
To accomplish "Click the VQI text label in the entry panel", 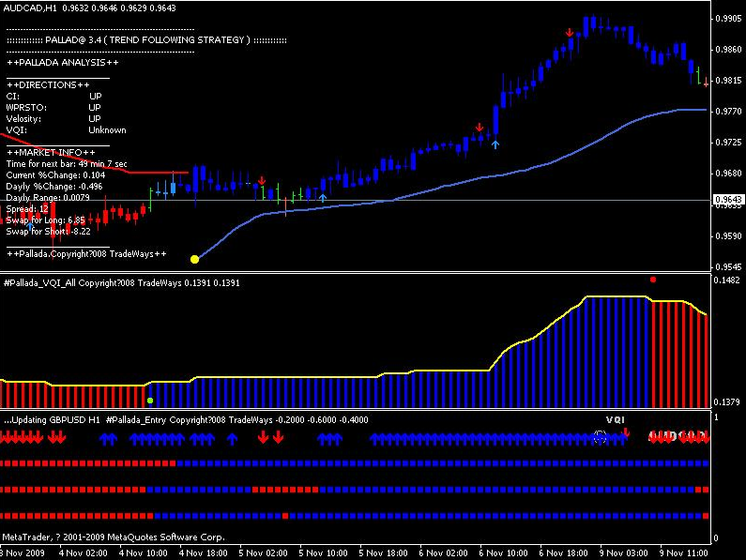I will (x=615, y=419).
